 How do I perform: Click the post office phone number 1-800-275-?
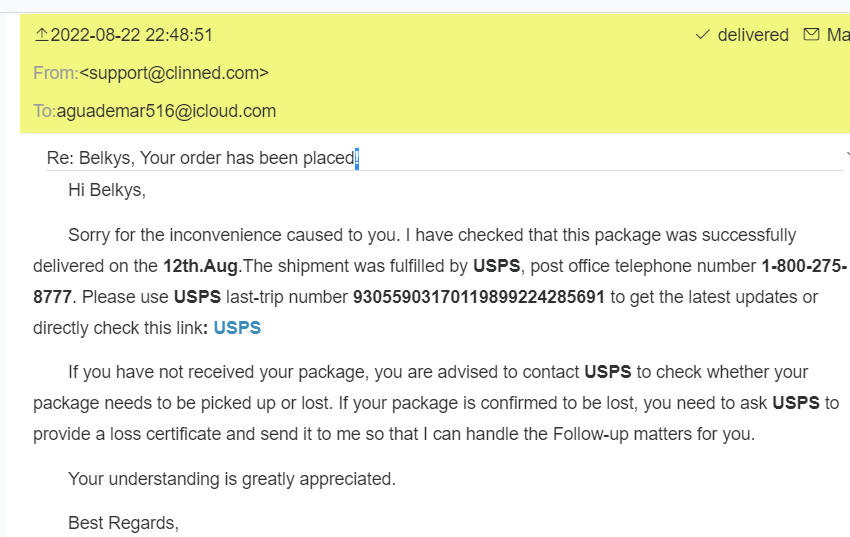804,267
